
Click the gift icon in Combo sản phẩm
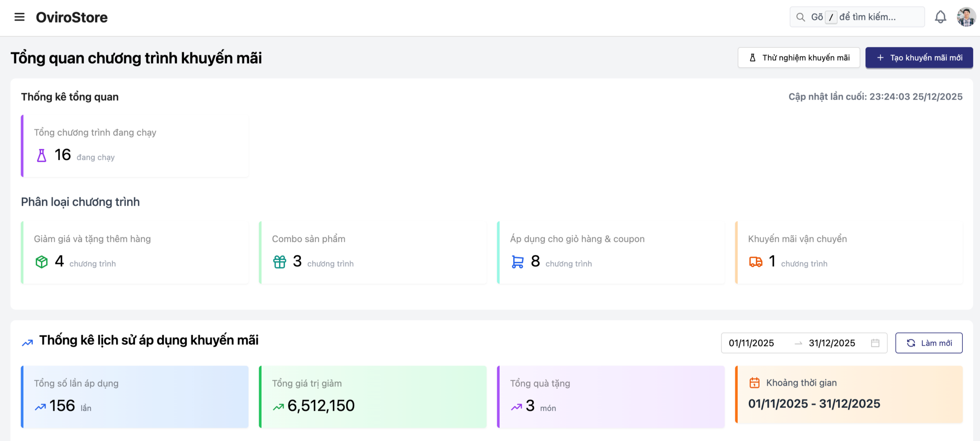coord(279,262)
